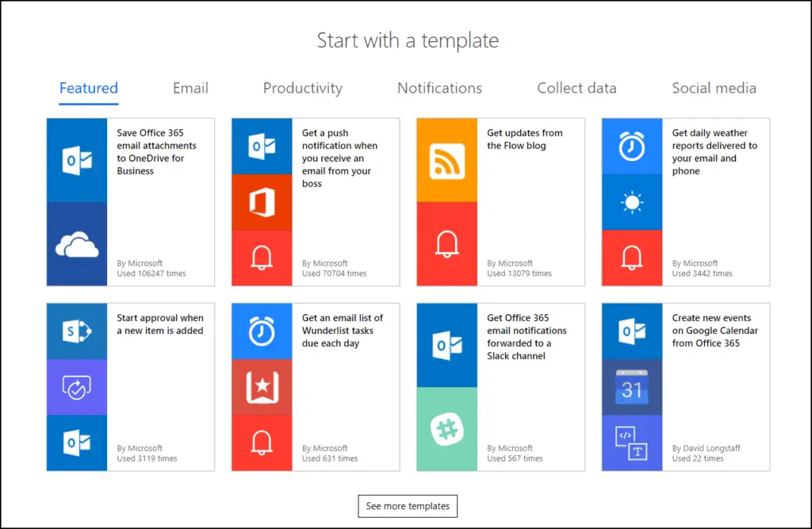Switch to the Featured tab

[x=89, y=88]
